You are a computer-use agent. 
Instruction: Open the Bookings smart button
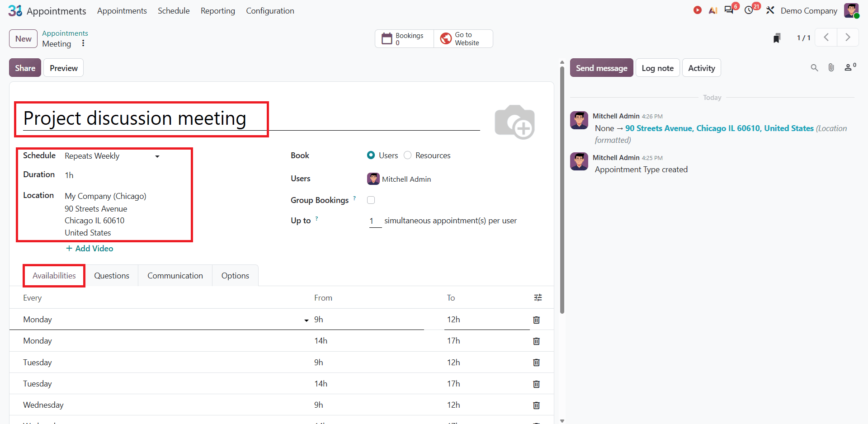click(404, 38)
